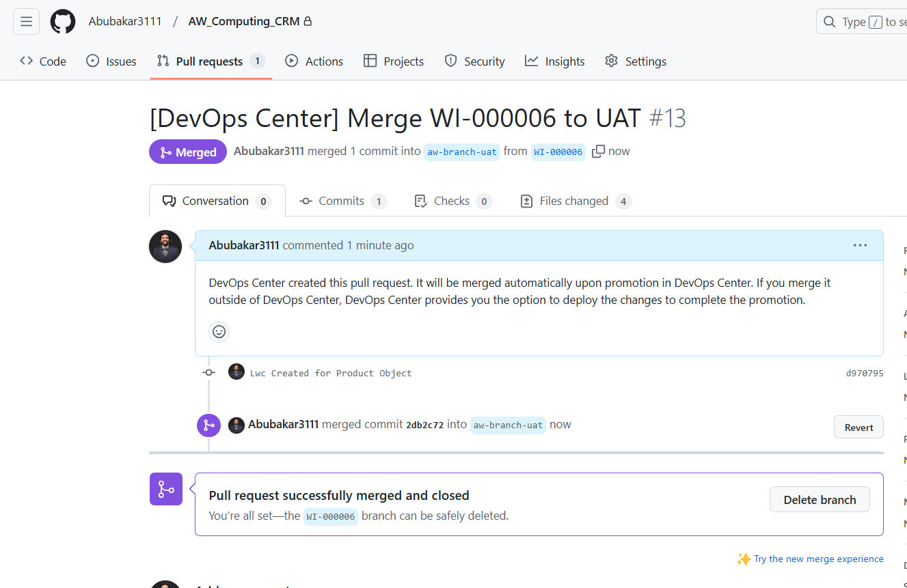Viewport: 907px width, 588px height.
Task: Switch to the Files changed tab
Action: pos(575,201)
